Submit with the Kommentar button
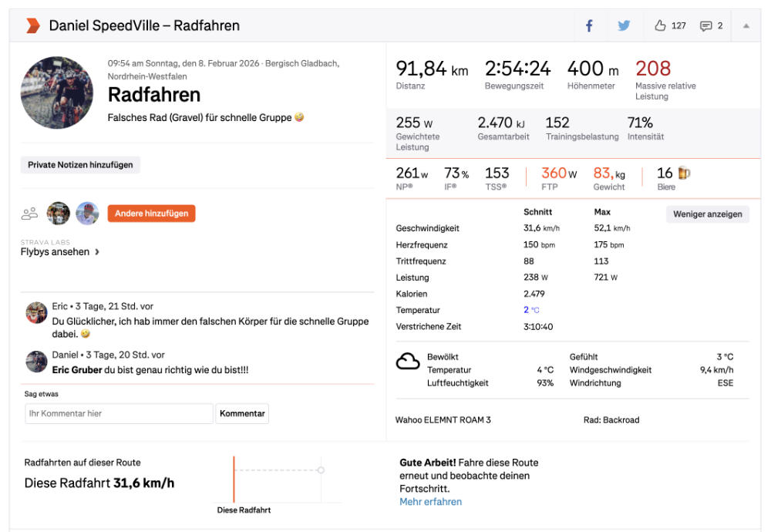This screenshot has width=771, height=532. pos(242,413)
